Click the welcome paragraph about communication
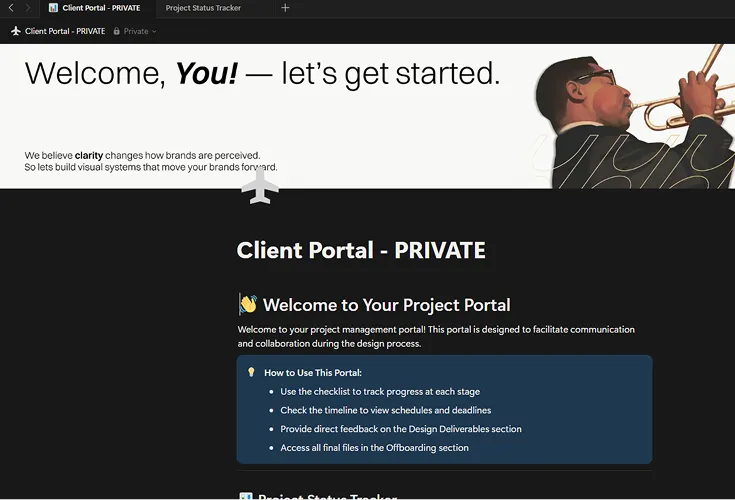735x500 pixels. tap(436, 336)
